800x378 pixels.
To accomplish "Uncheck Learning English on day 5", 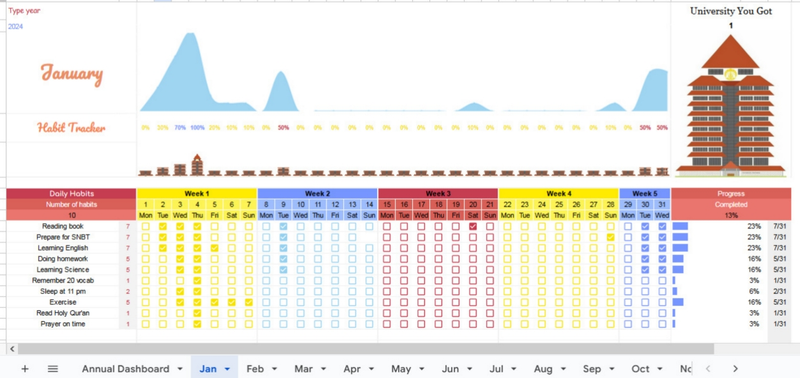I will (x=214, y=248).
